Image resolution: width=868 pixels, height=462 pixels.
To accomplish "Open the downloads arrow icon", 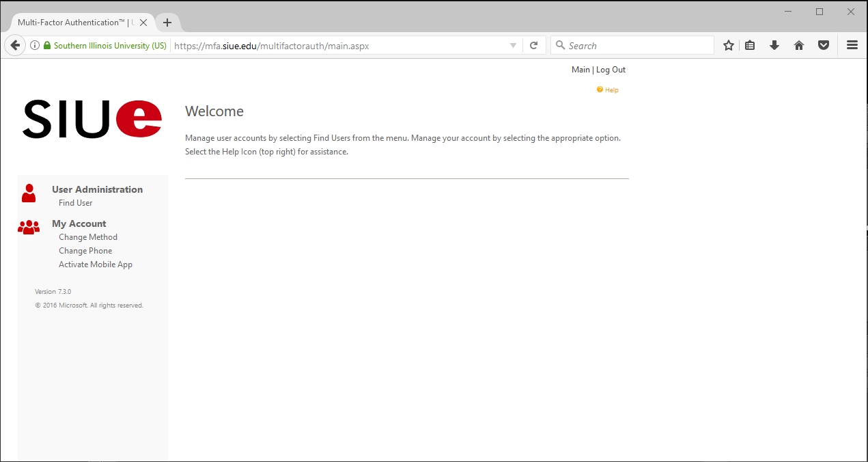I will (774, 46).
